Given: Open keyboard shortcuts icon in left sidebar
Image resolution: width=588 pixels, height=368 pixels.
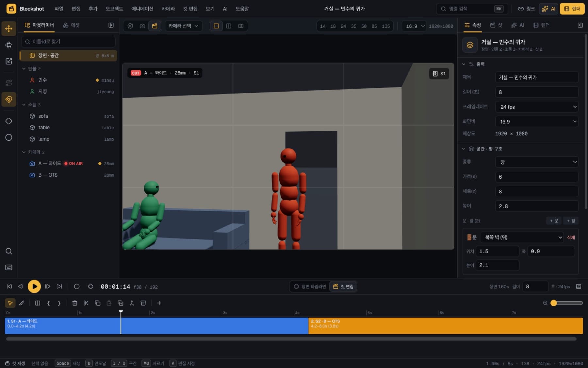Looking at the screenshot, I should [9, 267].
